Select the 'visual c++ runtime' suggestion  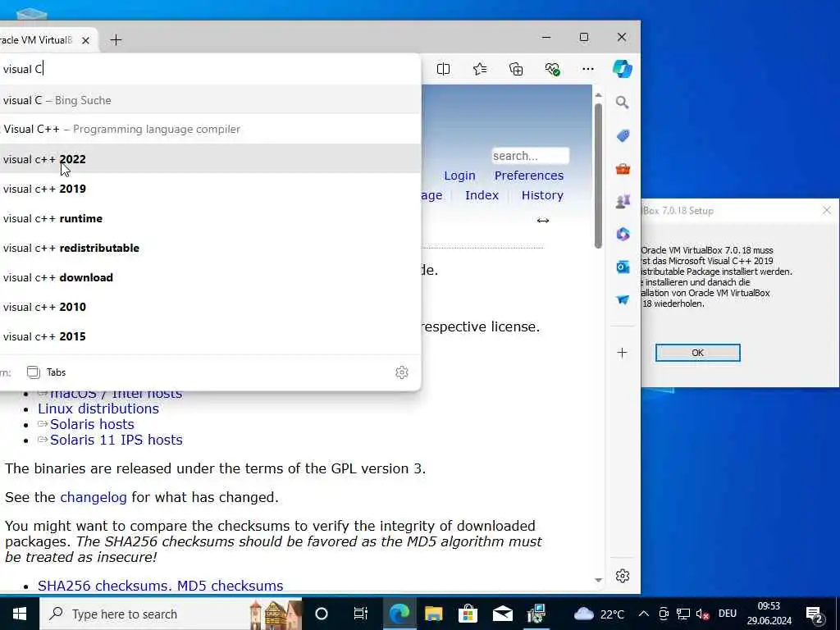tap(210, 218)
